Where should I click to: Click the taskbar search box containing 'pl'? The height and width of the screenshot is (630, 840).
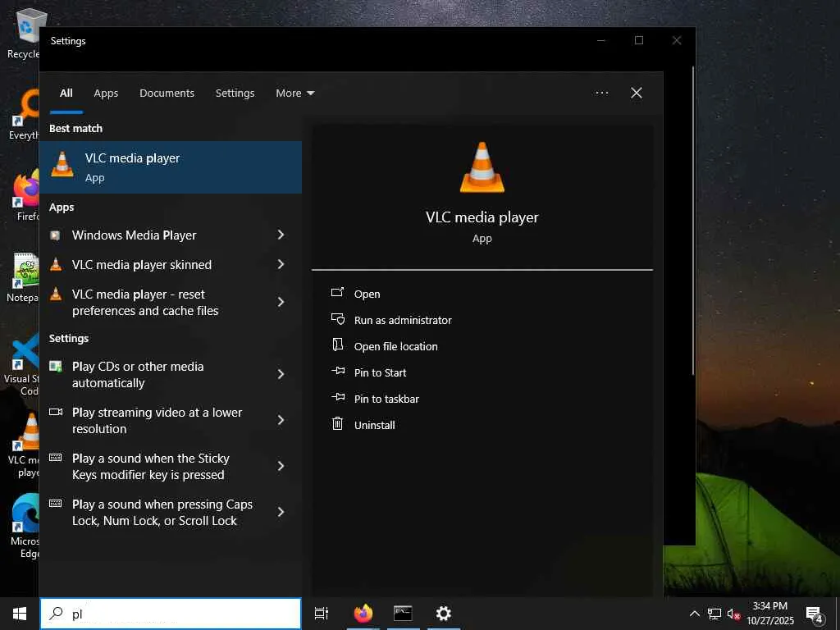click(x=171, y=614)
